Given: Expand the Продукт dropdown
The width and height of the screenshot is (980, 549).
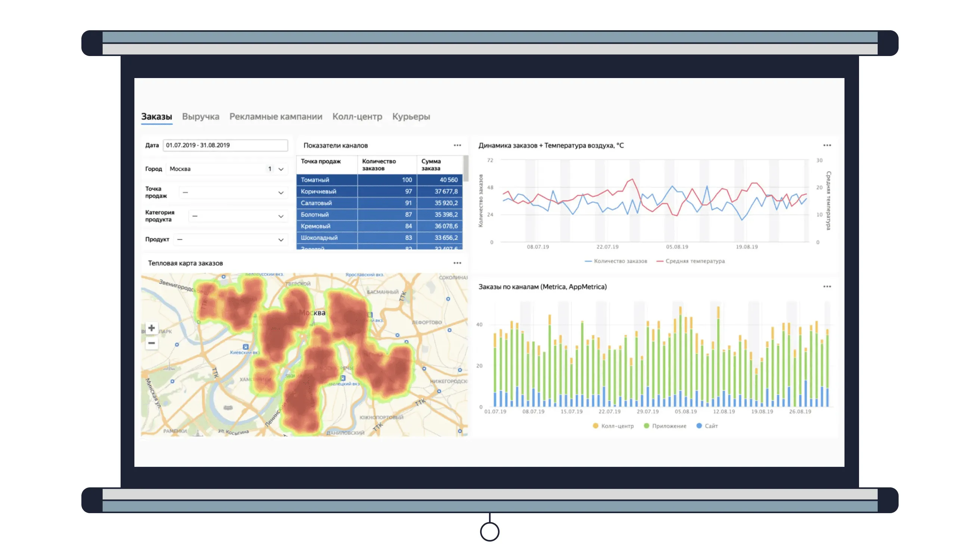Looking at the screenshot, I should point(231,240).
